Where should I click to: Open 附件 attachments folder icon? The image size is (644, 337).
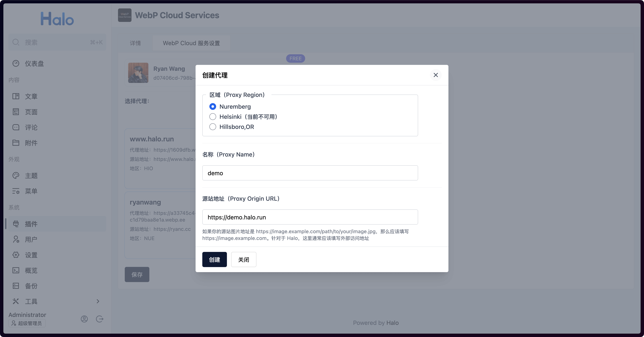pyautogui.click(x=16, y=143)
